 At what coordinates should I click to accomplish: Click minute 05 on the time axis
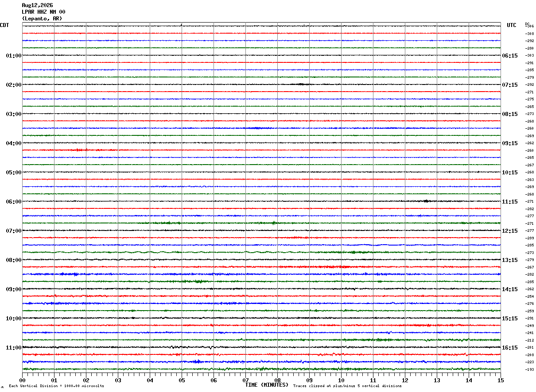[x=182, y=380]
